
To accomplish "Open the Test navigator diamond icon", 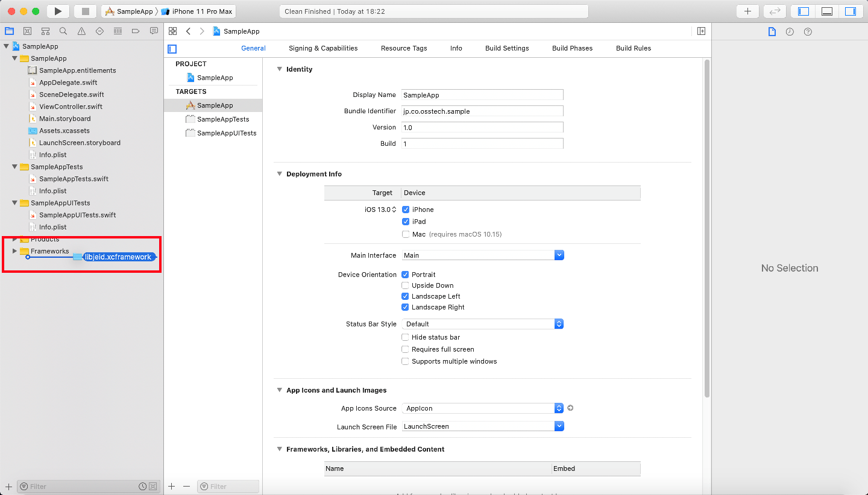I will [x=99, y=31].
